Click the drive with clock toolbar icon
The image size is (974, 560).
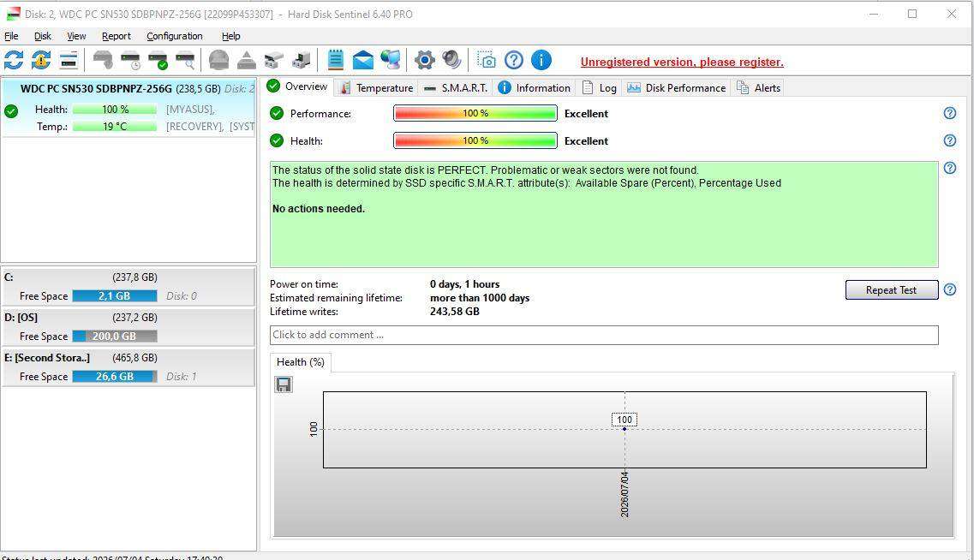(130, 60)
